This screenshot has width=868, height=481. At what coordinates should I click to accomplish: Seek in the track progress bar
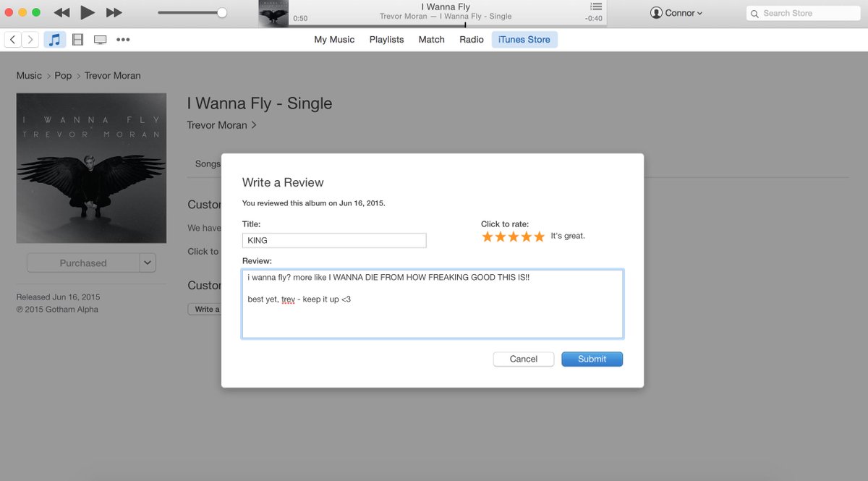(x=447, y=25)
